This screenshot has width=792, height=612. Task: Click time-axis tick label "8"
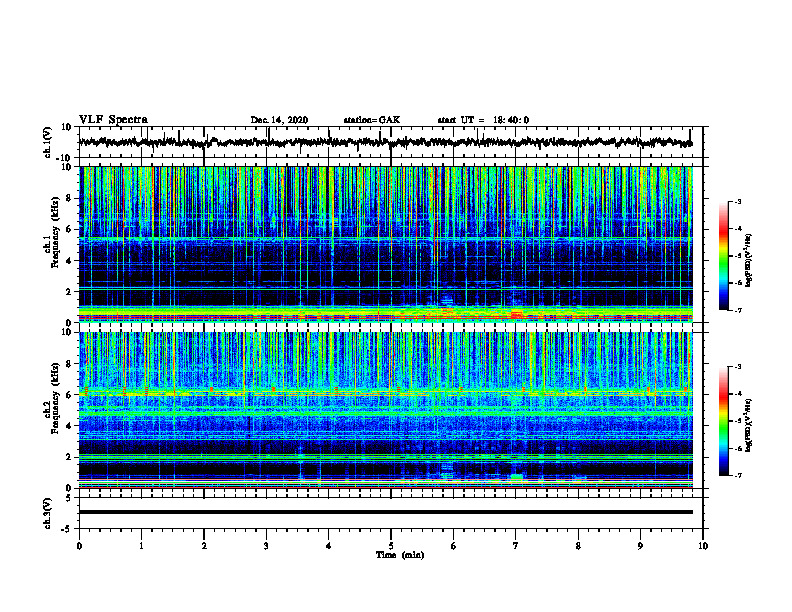578,546
